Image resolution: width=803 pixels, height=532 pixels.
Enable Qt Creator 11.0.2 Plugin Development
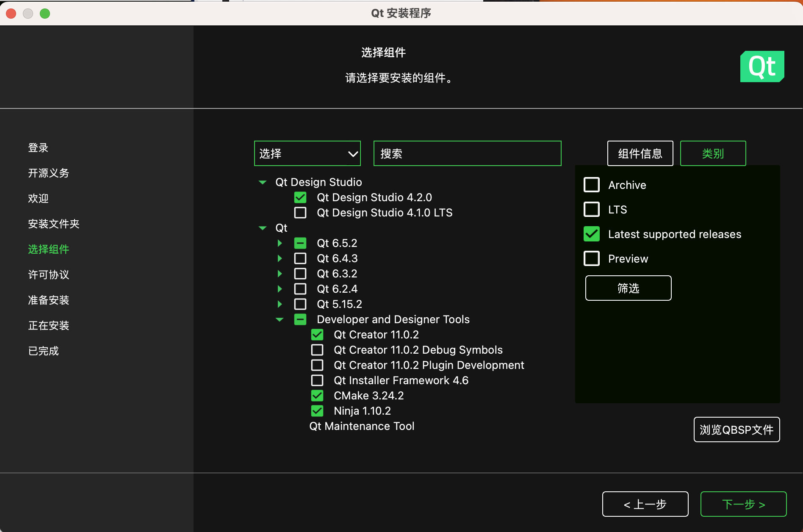pos(317,365)
